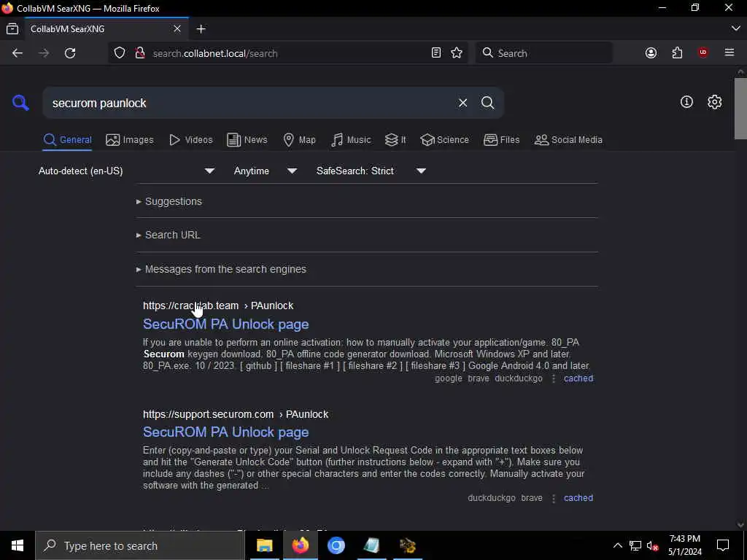This screenshot has height=560, width=747.
Task: Open the SafeSearch Strict dropdown
Action: click(x=371, y=171)
